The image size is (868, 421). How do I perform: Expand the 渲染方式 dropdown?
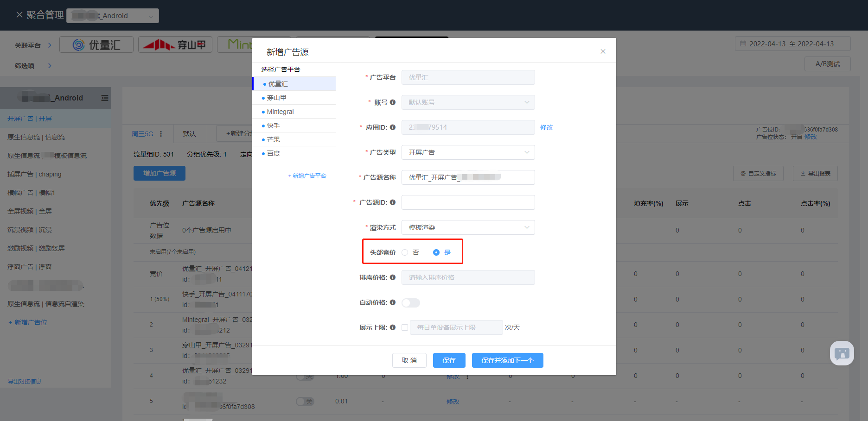(468, 227)
